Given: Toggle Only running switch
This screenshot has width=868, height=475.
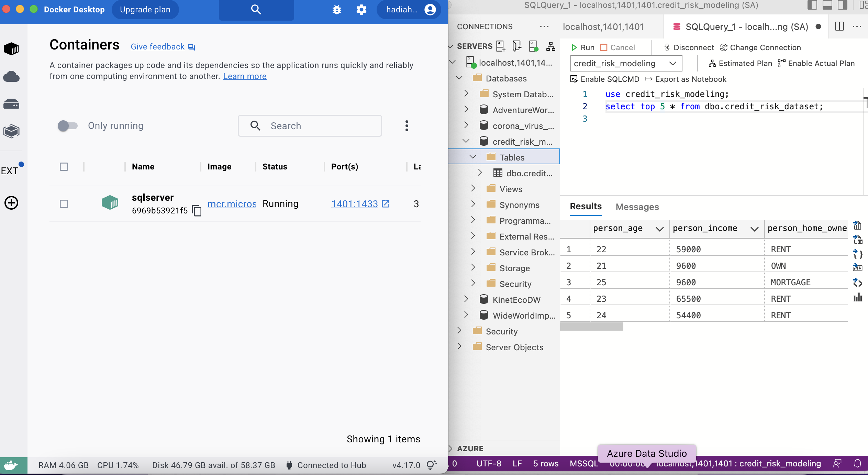Looking at the screenshot, I should 68,126.
